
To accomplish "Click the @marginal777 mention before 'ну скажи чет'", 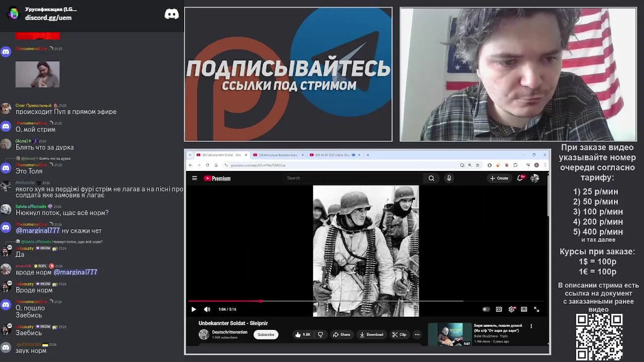I will pos(38,231).
